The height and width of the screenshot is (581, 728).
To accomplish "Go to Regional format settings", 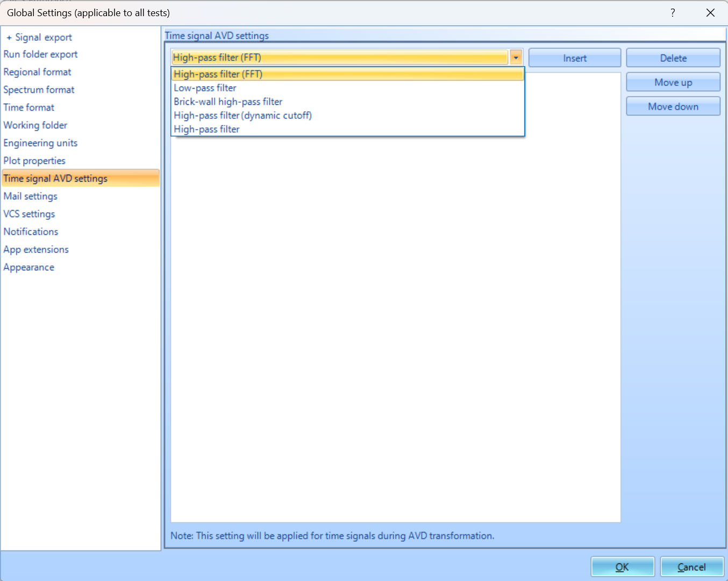I will (37, 72).
